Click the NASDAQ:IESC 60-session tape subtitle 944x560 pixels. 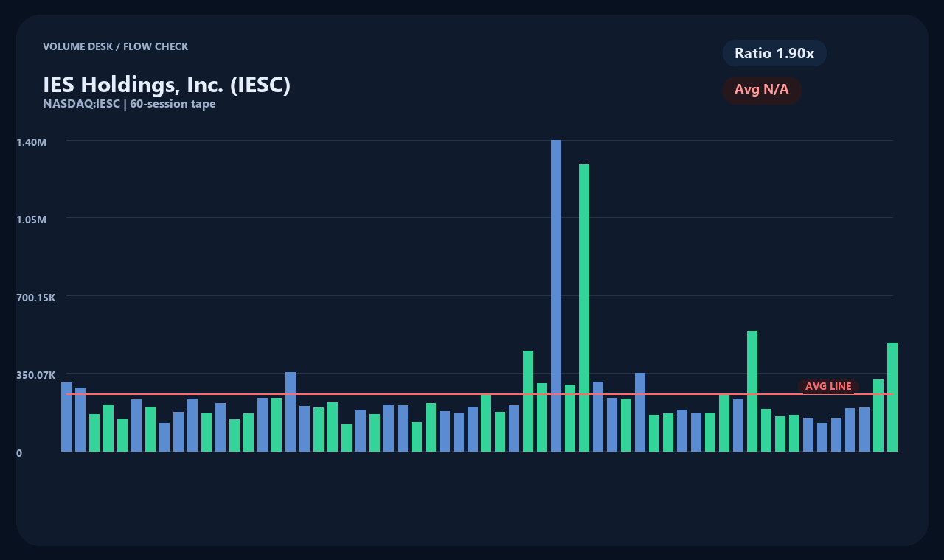129,104
